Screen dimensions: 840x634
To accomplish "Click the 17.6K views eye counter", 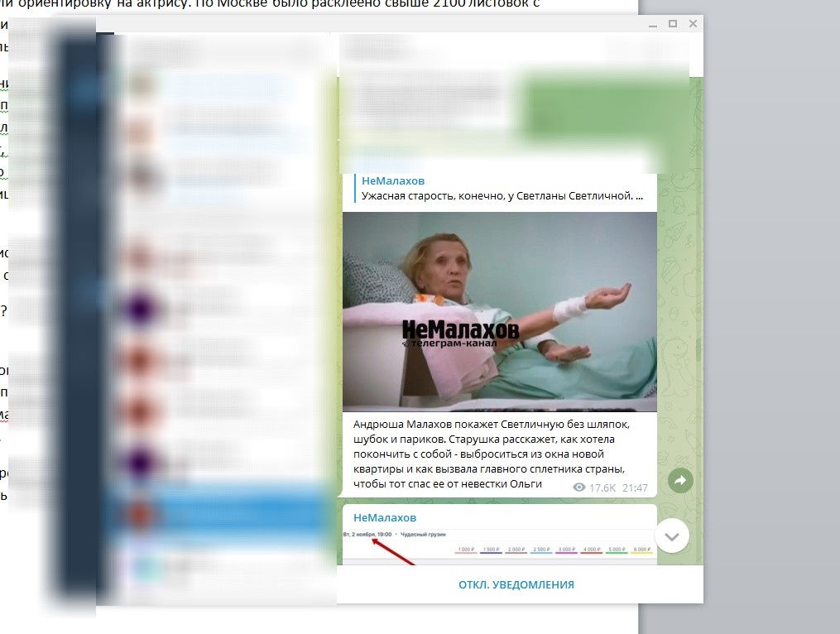I will point(594,488).
